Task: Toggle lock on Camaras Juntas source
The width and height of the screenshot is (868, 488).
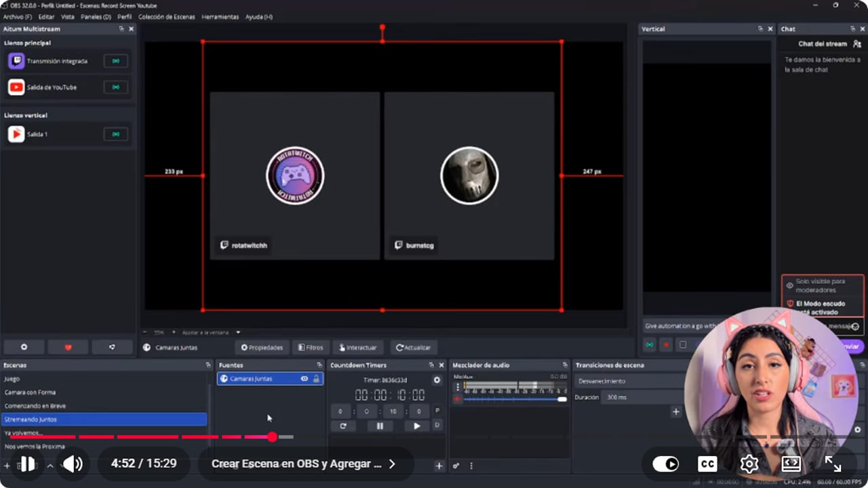Action: pos(316,379)
